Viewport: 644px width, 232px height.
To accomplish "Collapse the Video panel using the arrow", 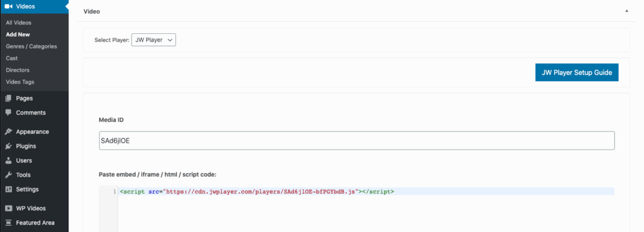I will 627,11.
